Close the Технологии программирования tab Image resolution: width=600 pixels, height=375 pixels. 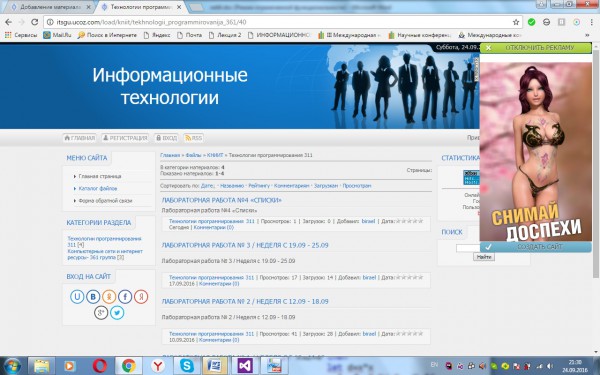point(179,7)
